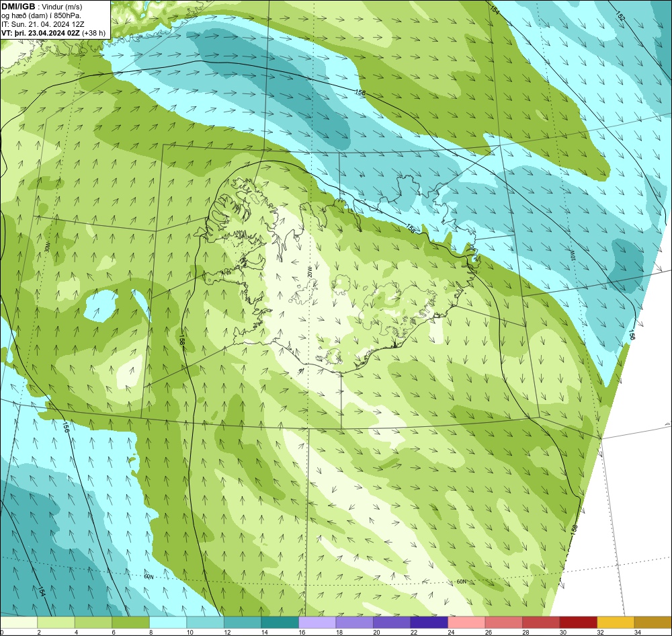Click the 20–22 m/s violet legend swatch
672x636 pixels.
point(392,623)
